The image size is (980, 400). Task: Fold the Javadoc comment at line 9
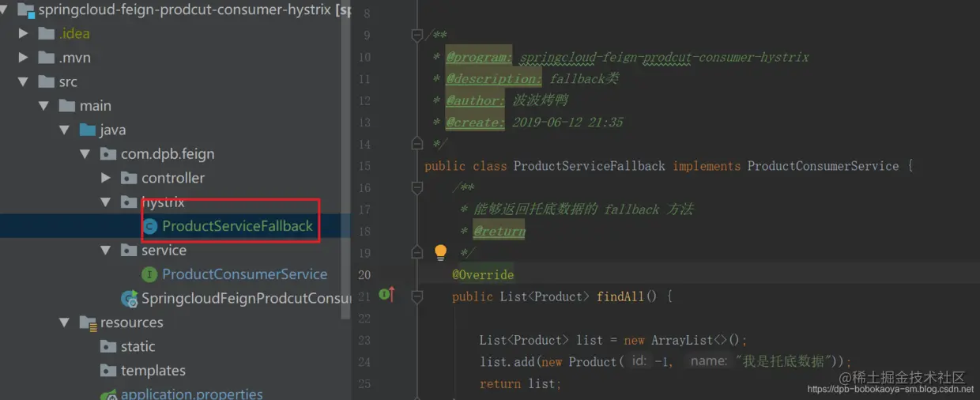417,35
